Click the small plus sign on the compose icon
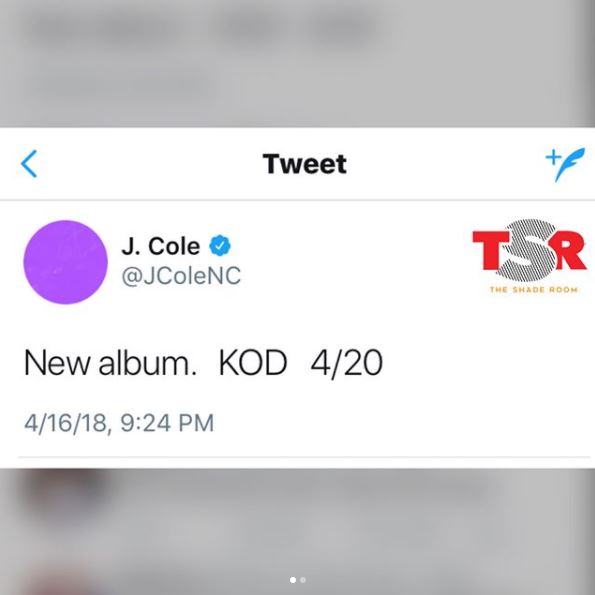The height and width of the screenshot is (595, 595). (x=554, y=157)
